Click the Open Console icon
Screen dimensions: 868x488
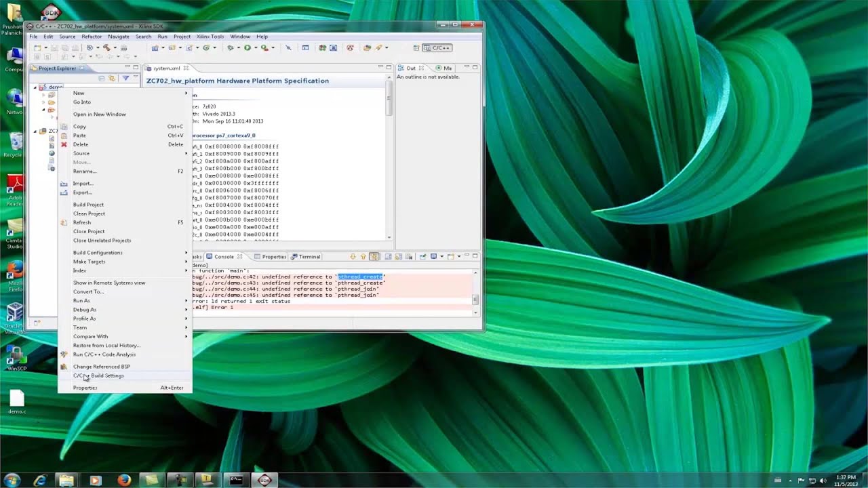click(x=451, y=257)
